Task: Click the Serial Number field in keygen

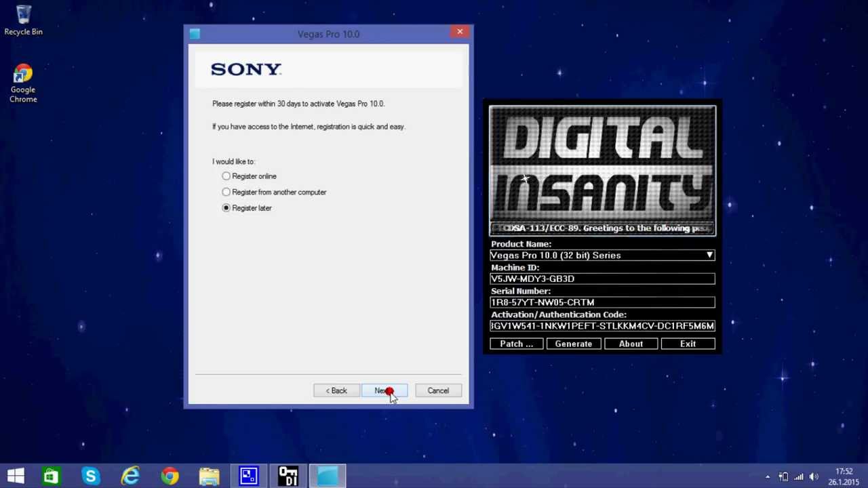Action: [x=602, y=302]
